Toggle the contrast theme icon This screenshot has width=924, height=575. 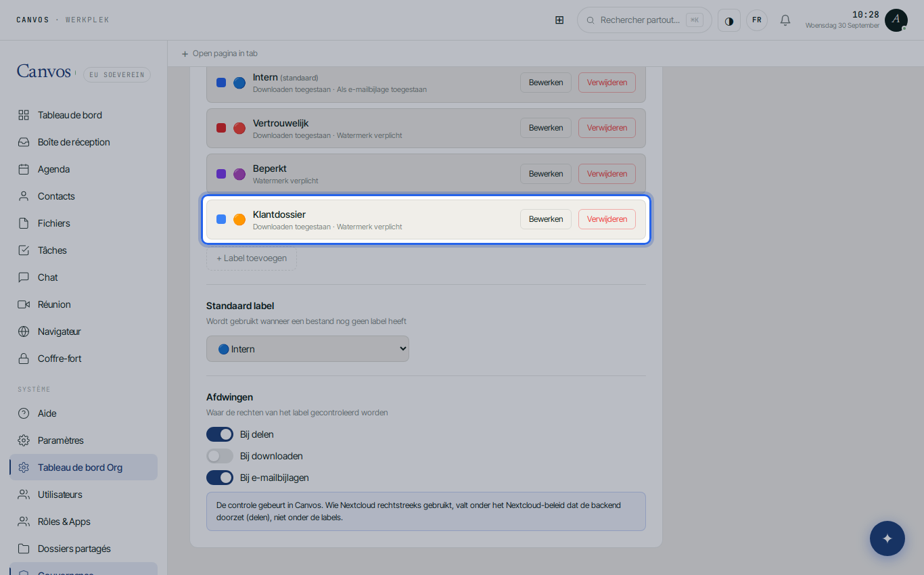(x=729, y=20)
